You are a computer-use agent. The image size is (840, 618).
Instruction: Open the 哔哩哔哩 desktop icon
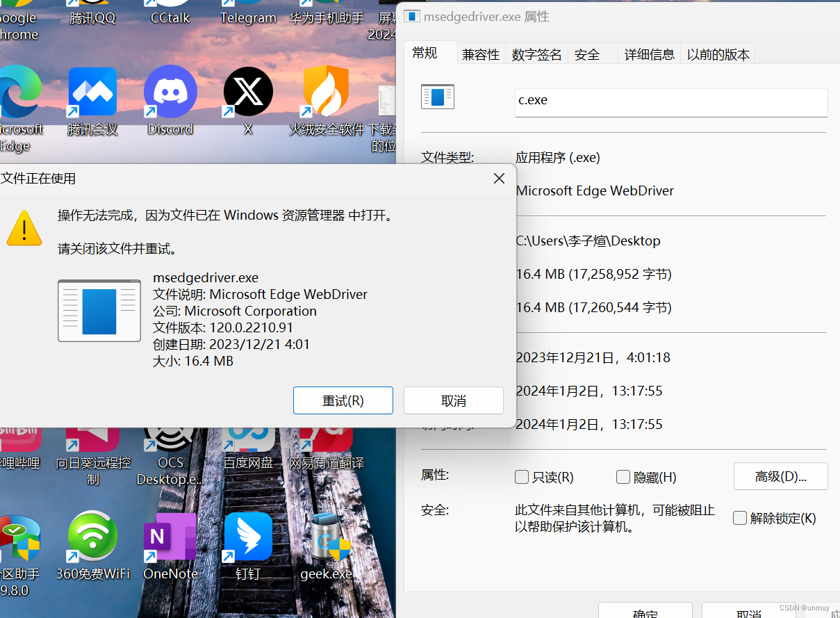pyautogui.click(x=19, y=450)
